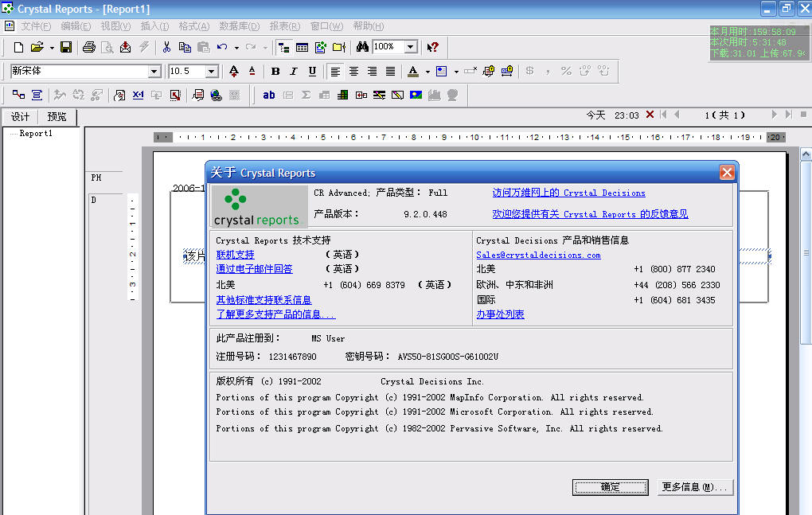Toggle Bold formatting button
812x515 pixels.
(275, 72)
